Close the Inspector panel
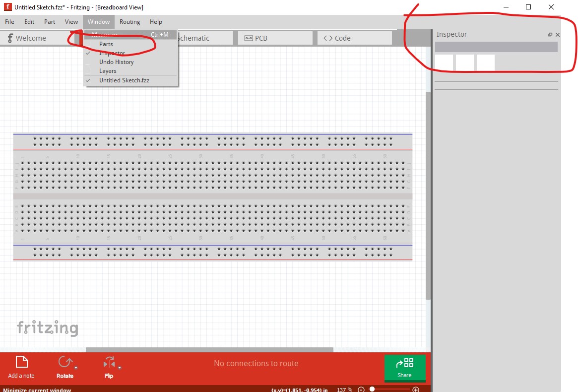Image resolution: width=578 pixels, height=392 pixels. click(x=557, y=35)
